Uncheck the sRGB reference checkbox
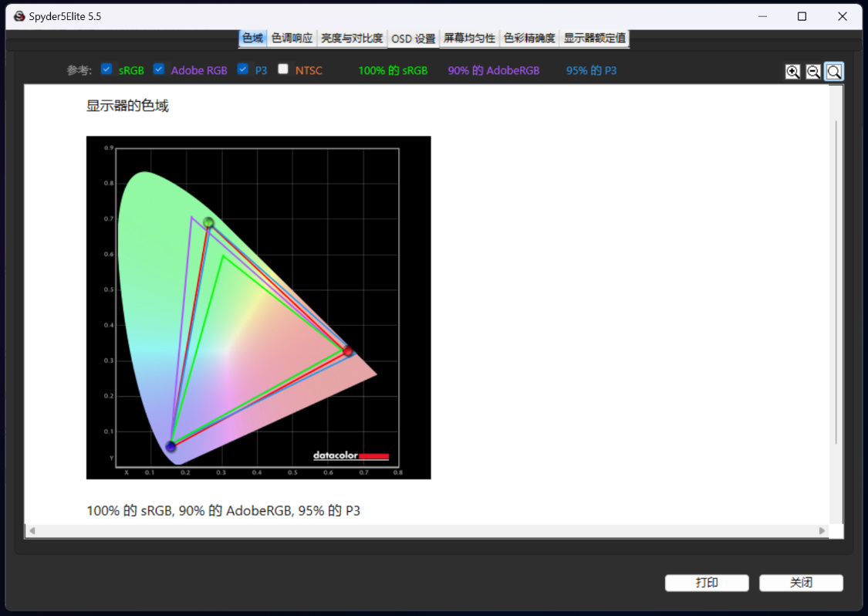Image resolution: width=868 pixels, height=616 pixels. pos(106,69)
